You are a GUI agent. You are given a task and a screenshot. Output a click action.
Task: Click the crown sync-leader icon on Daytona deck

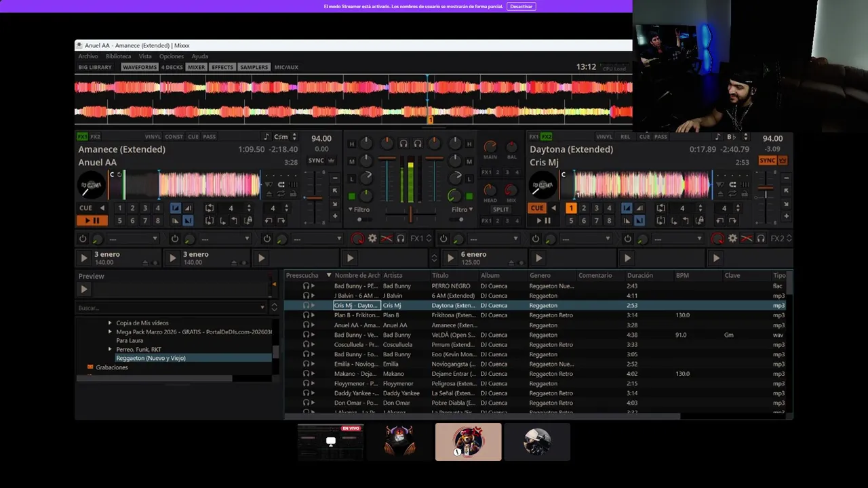pyautogui.click(x=783, y=161)
